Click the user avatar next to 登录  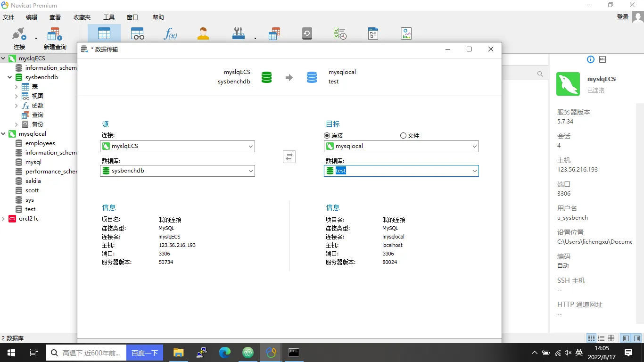(638, 17)
